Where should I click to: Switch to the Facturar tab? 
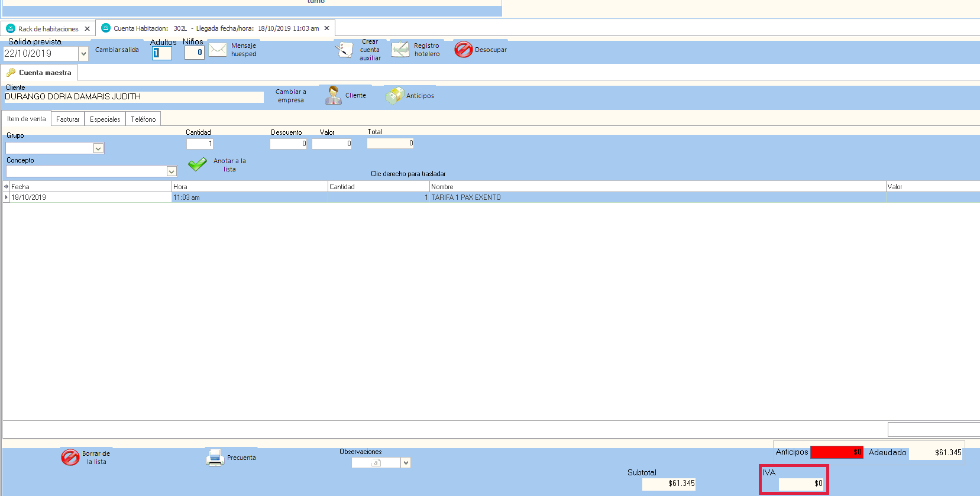tap(67, 119)
